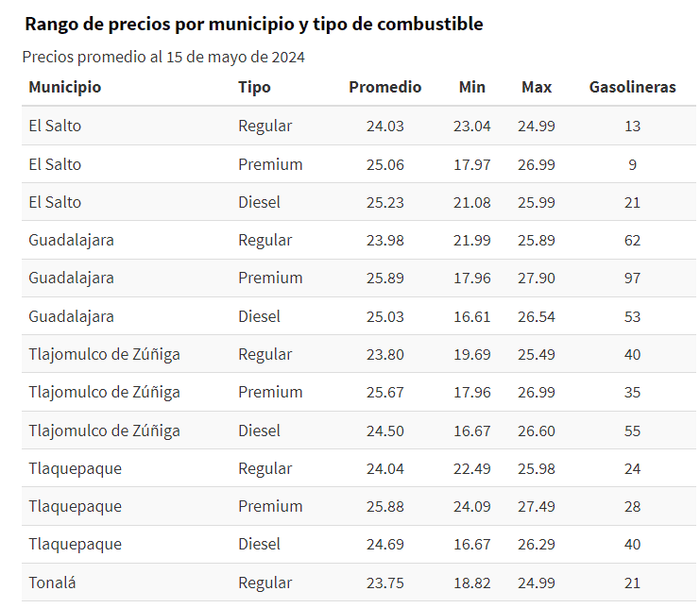700x608 pixels.
Task: Select Guadalajara Premium maximum price 27.90
Action: [x=536, y=278]
